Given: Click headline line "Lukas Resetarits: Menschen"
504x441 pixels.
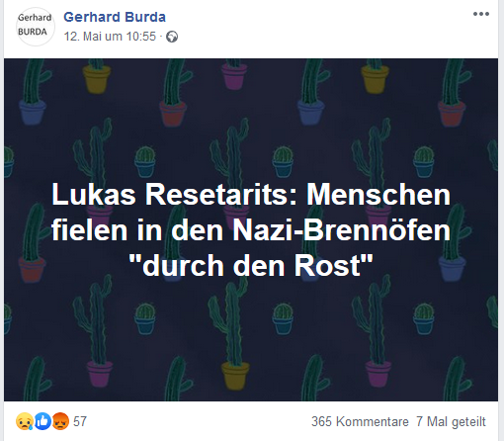Looking at the screenshot, I should 251,195.
